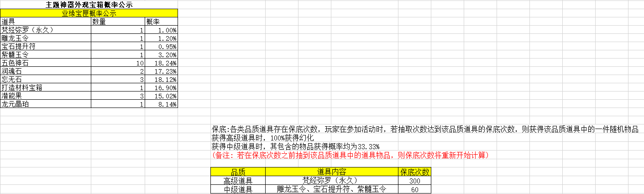
Task: Select the 潜能果 item cell
Action: click(x=46, y=96)
